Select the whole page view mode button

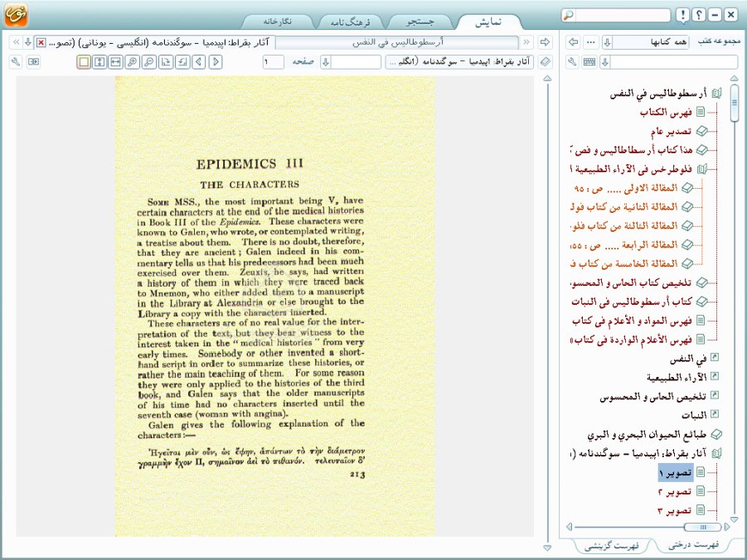tap(84, 62)
